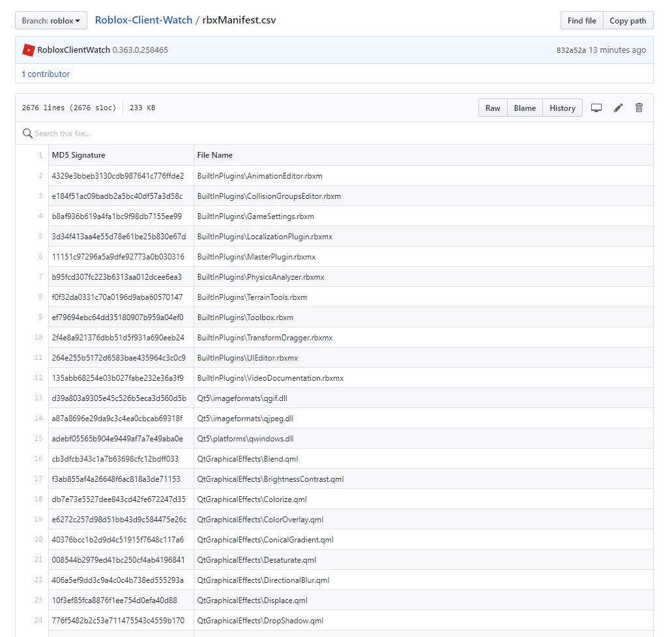This screenshot has width=672, height=637.
Task: Open commit hash 832a52a
Action: pos(571,50)
